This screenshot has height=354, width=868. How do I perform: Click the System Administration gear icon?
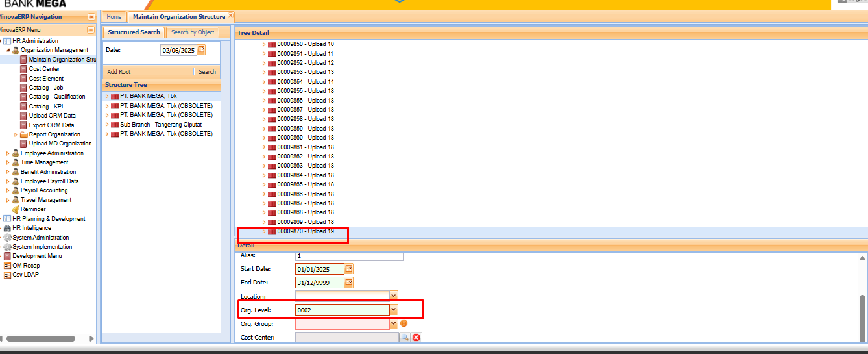coord(7,238)
